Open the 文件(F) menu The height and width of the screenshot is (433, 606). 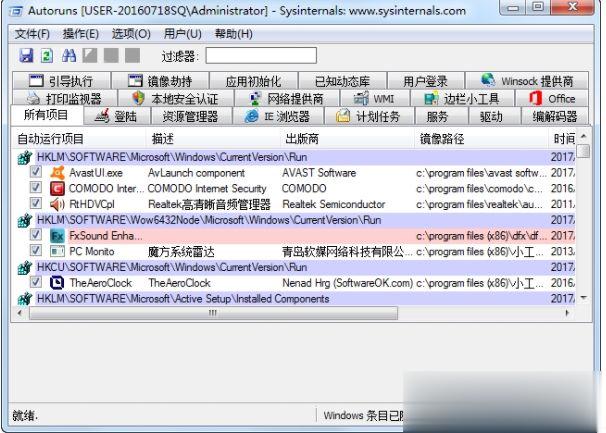[x=32, y=34]
